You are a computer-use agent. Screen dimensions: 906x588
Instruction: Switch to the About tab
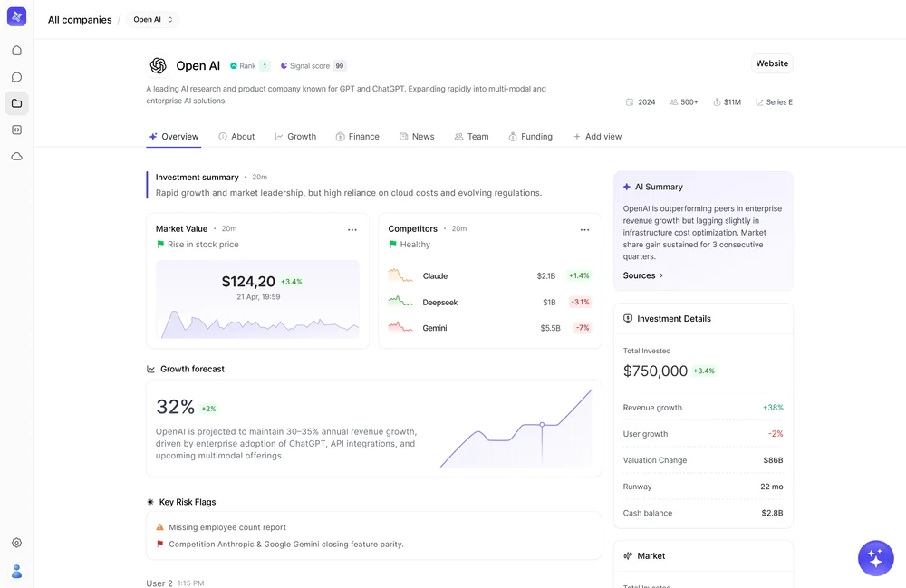point(236,137)
